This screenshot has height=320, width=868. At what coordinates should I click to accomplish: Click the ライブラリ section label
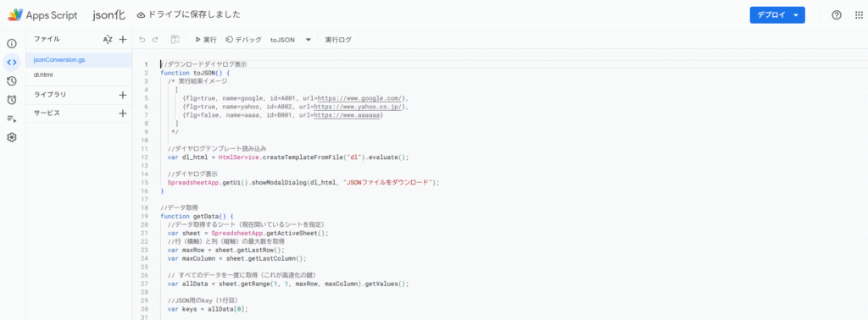pos(50,95)
